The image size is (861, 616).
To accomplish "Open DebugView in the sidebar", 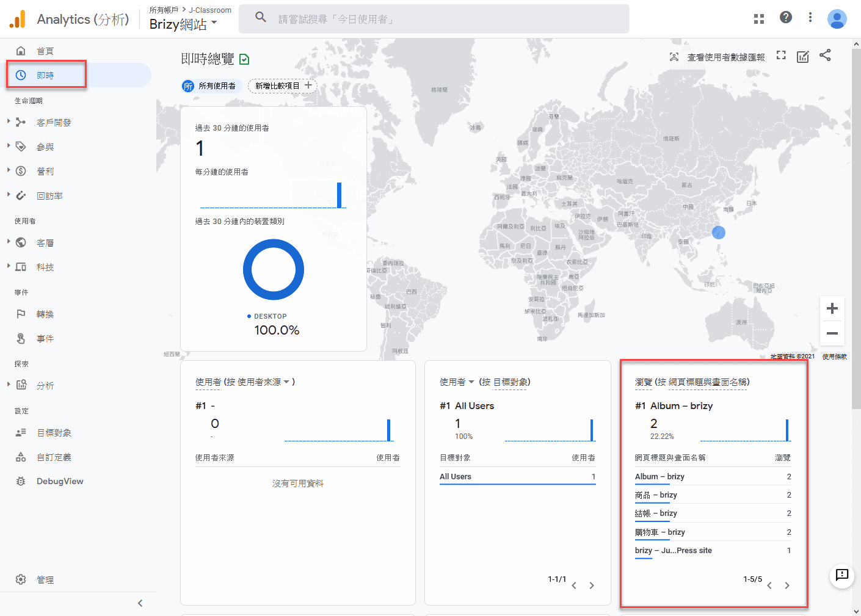I will coord(59,482).
